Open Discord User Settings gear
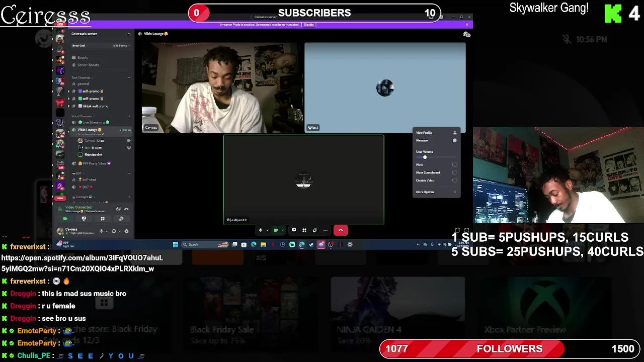This screenshot has height=362, width=644. [126, 231]
